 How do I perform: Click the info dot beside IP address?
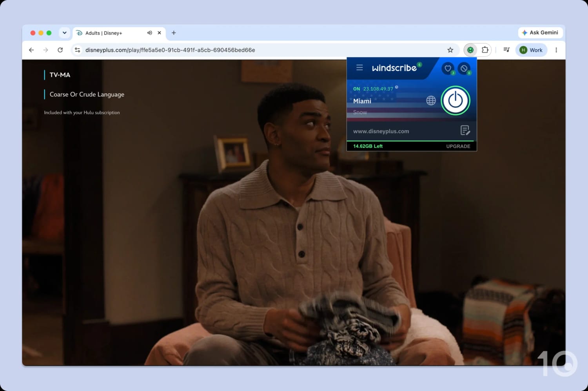click(x=397, y=87)
